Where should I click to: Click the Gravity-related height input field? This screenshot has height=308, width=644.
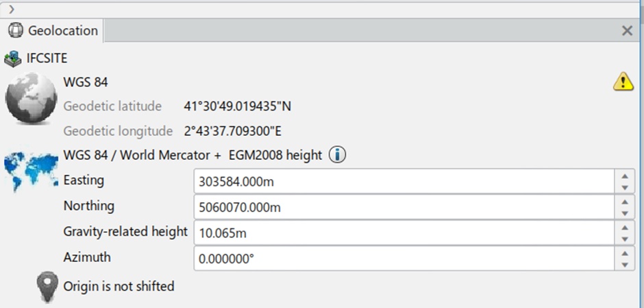[404, 233]
